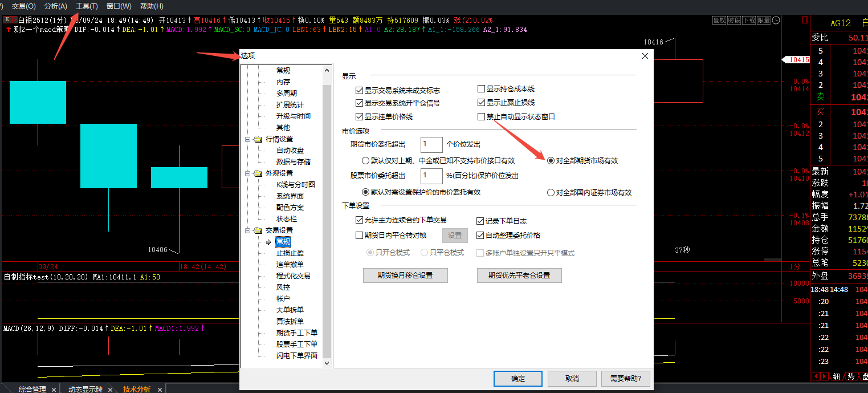The height and width of the screenshot is (393, 868).
Task: Click the 确定 button
Action: (x=518, y=379)
